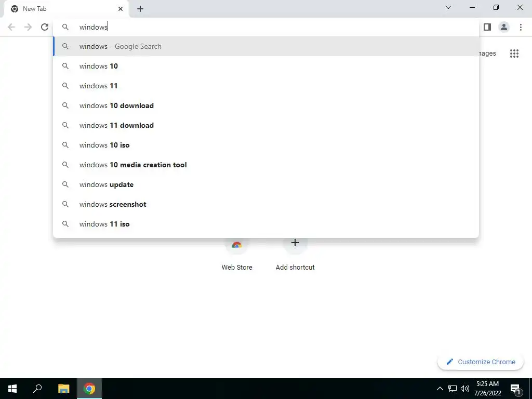
Task: Open the partially visible Images link
Action: pos(487,54)
